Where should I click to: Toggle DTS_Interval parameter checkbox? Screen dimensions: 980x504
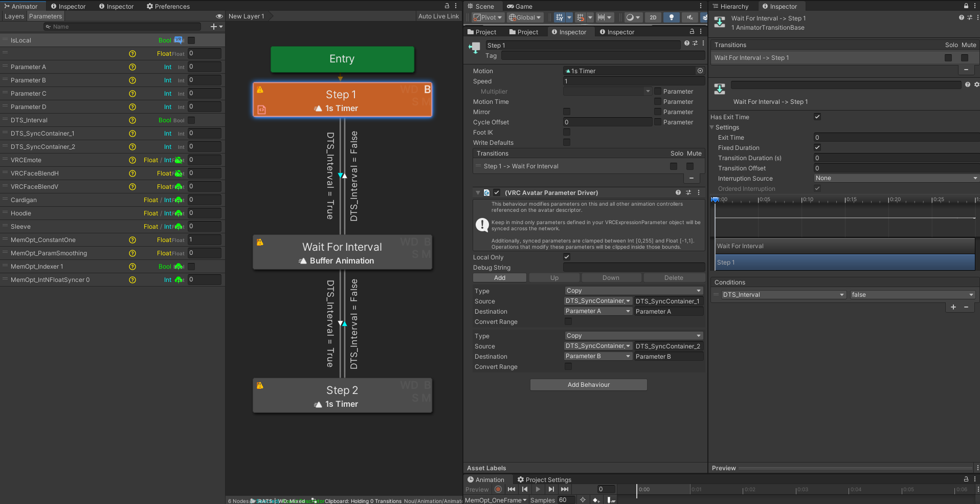click(191, 120)
